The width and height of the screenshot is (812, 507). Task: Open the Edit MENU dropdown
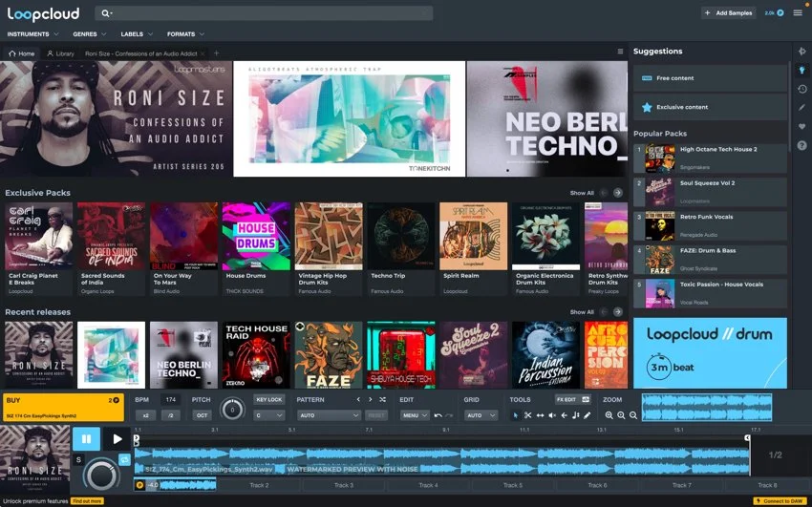(415, 415)
